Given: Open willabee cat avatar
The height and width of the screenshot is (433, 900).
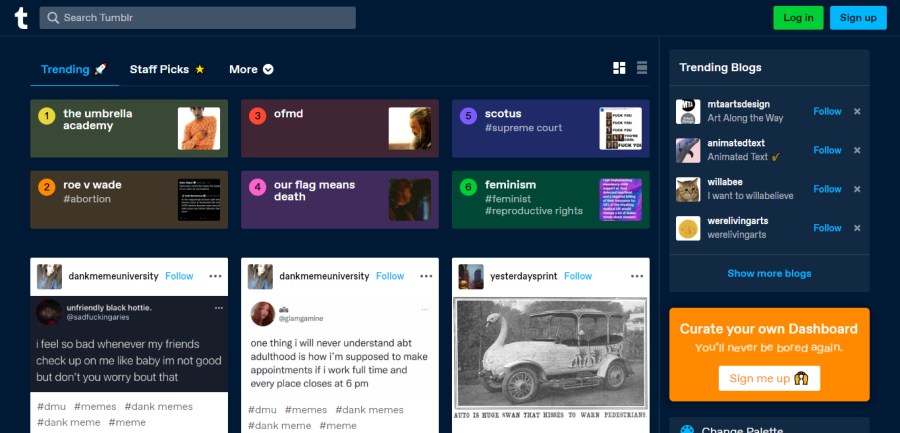Looking at the screenshot, I should (688, 190).
